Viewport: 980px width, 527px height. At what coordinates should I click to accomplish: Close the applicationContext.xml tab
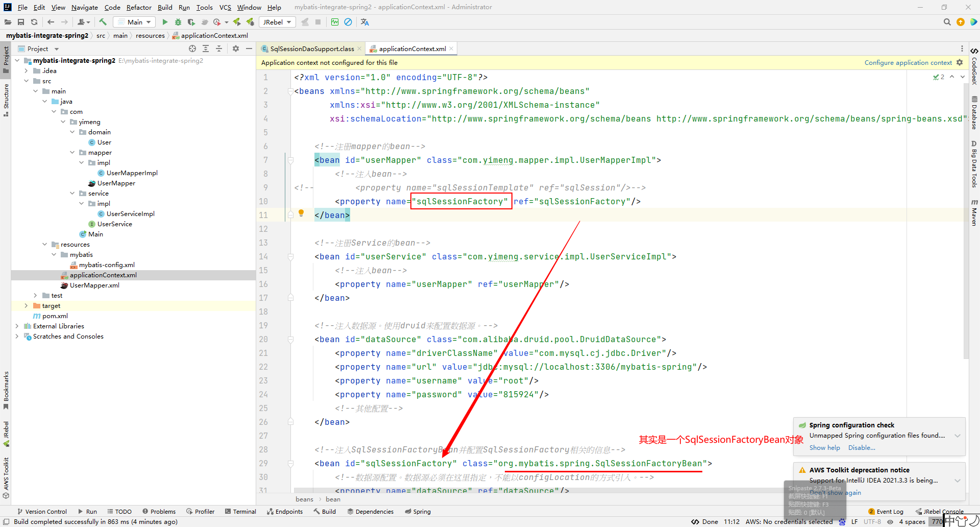point(451,49)
